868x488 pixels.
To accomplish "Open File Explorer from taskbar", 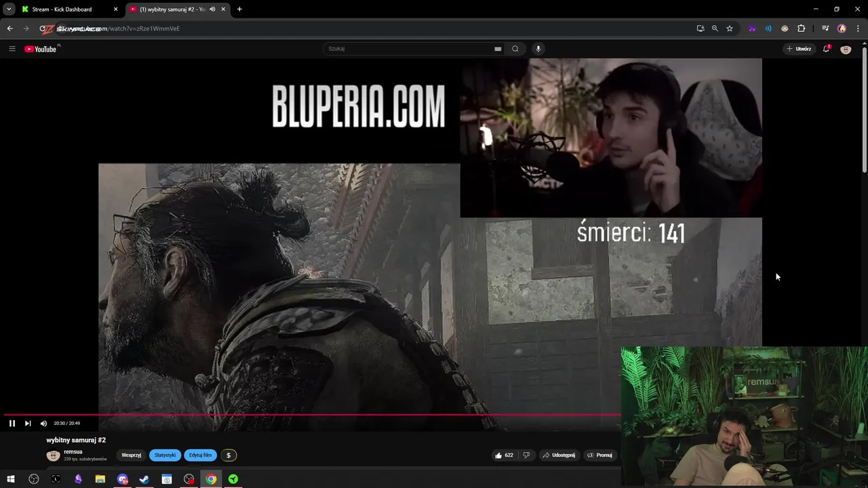I will [x=100, y=479].
